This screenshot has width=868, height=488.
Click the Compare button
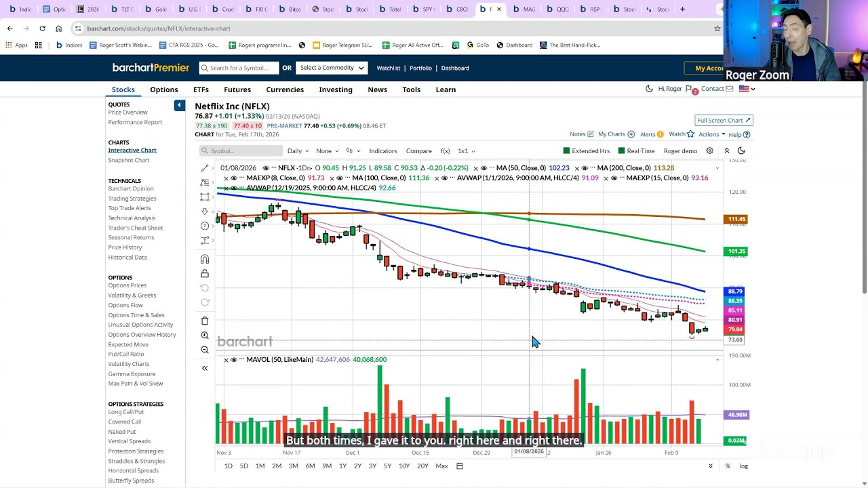(x=419, y=151)
